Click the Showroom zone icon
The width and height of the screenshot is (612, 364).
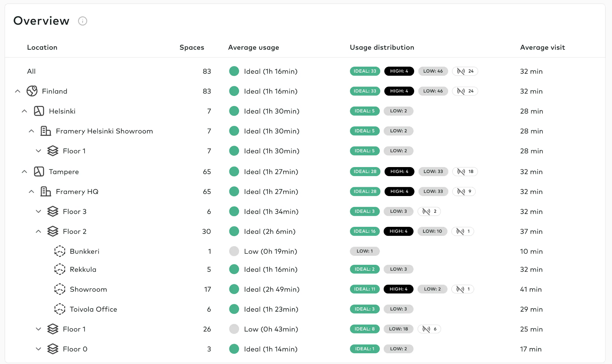coord(60,289)
